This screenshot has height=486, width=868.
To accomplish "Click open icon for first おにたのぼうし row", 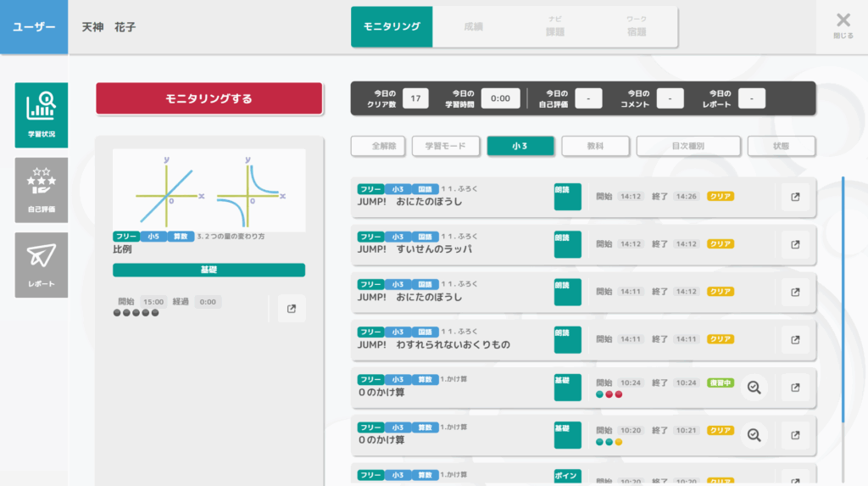I will [795, 198].
